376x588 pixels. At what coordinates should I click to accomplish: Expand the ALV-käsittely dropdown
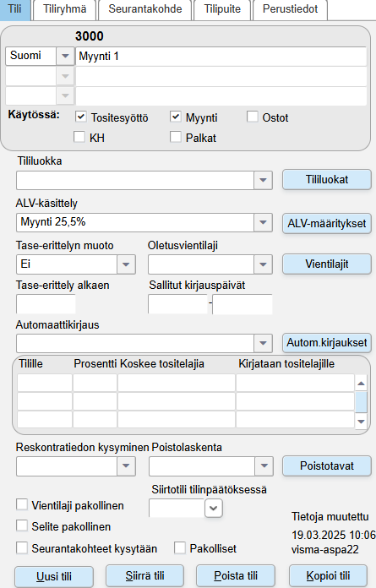click(263, 223)
